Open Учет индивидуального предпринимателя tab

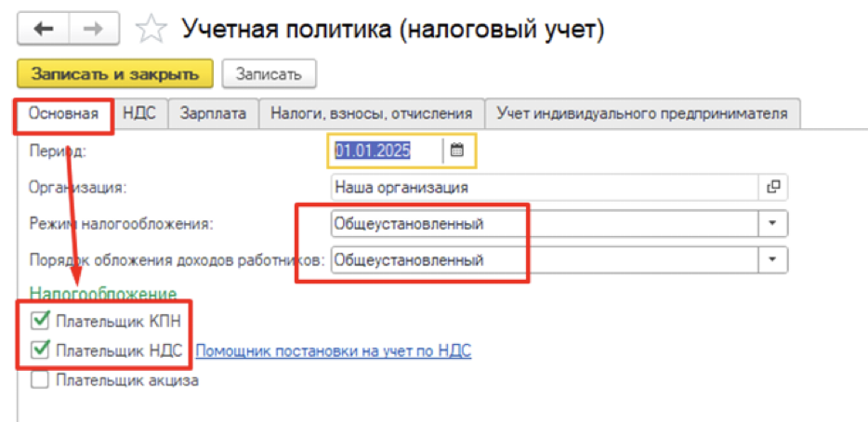click(x=642, y=113)
